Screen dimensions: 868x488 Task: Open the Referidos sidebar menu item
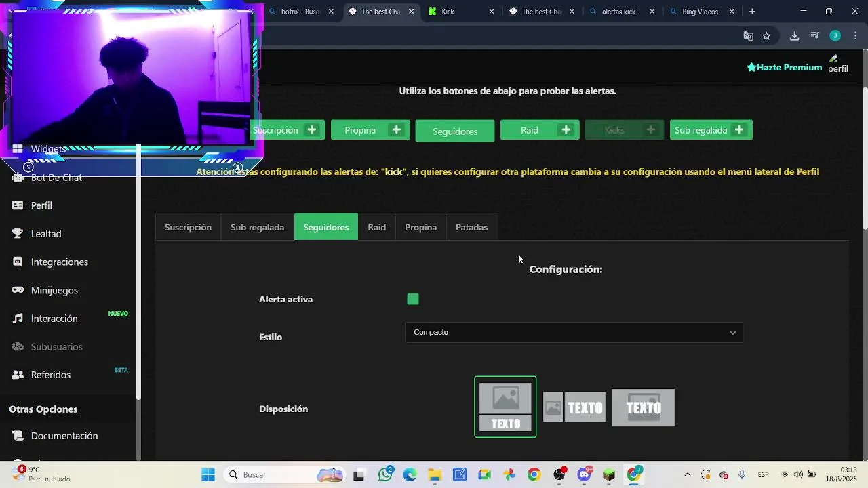coord(51,375)
